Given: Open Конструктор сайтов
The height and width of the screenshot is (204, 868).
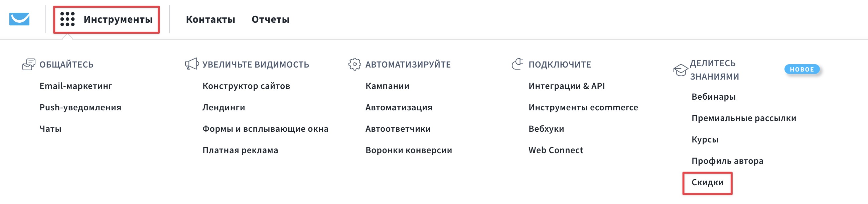Looking at the screenshot, I should pos(246,86).
